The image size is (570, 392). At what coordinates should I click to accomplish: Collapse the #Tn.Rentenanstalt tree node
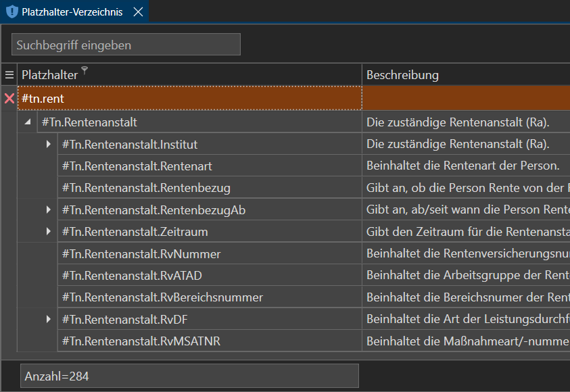coord(28,122)
